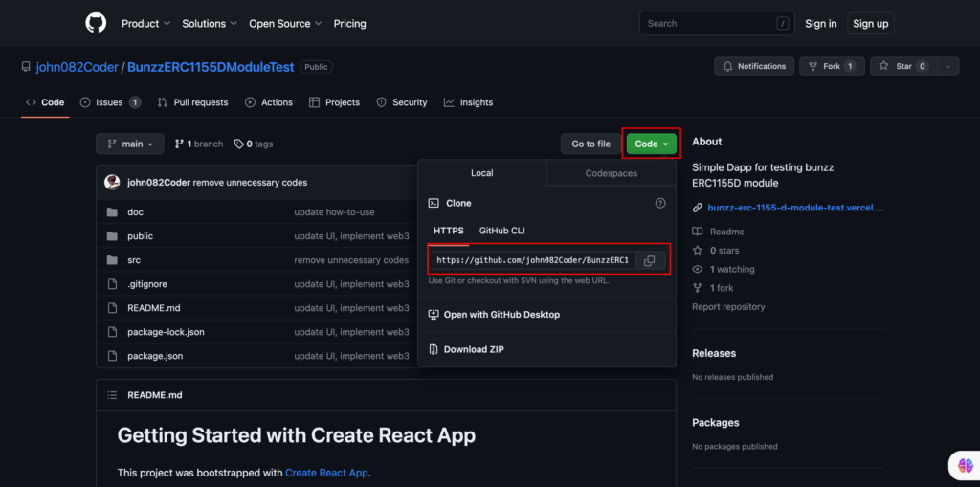Open the doc folder
Screen dimensions: 980x487
[136, 212]
